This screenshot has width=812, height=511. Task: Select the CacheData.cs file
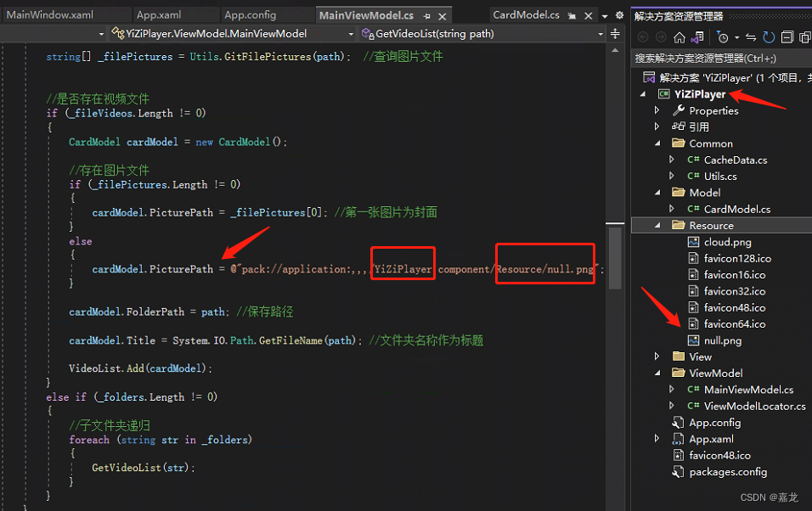pos(735,160)
